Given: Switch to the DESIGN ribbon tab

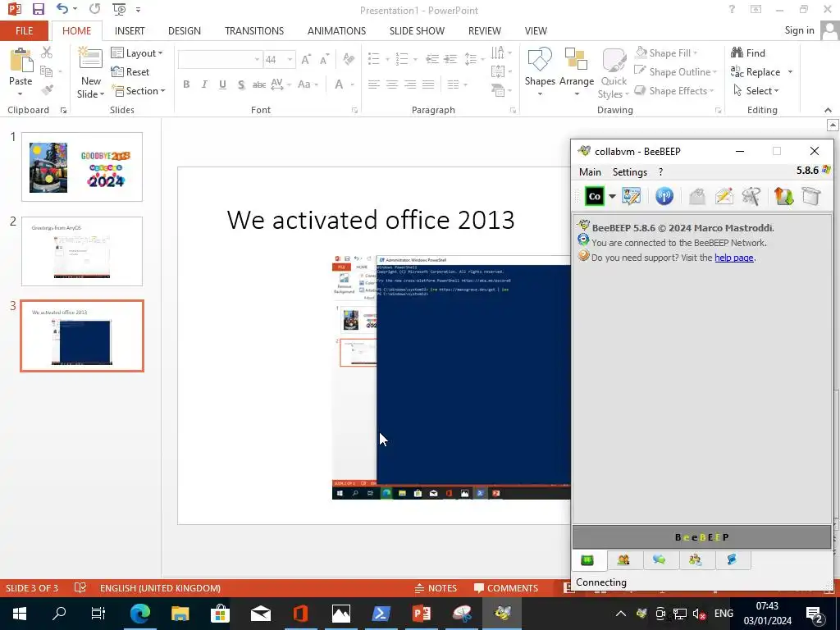Looking at the screenshot, I should point(185,30).
